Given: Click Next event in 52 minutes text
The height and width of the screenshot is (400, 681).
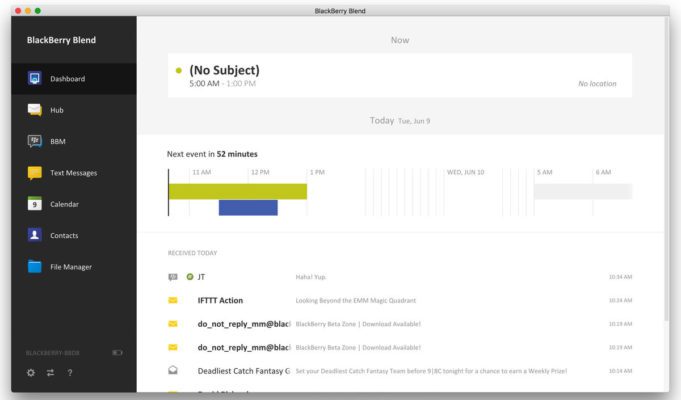Looking at the screenshot, I should pyautogui.click(x=212, y=154).
